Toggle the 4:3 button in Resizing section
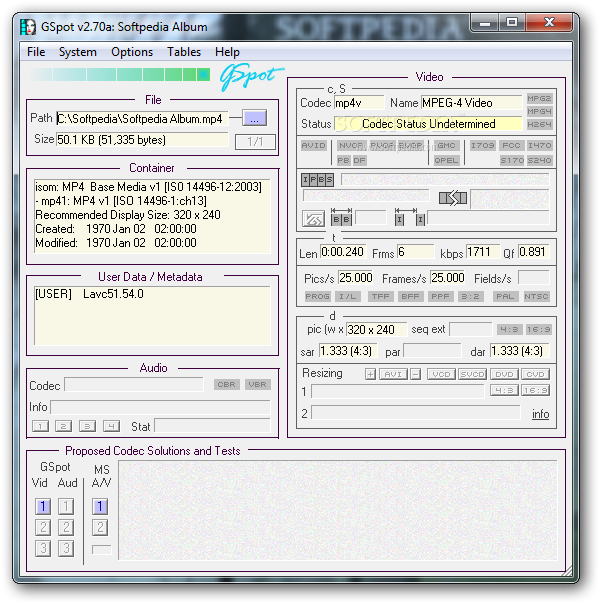The height and width of the screenshot is (604, 600). [x=504, y=391]
